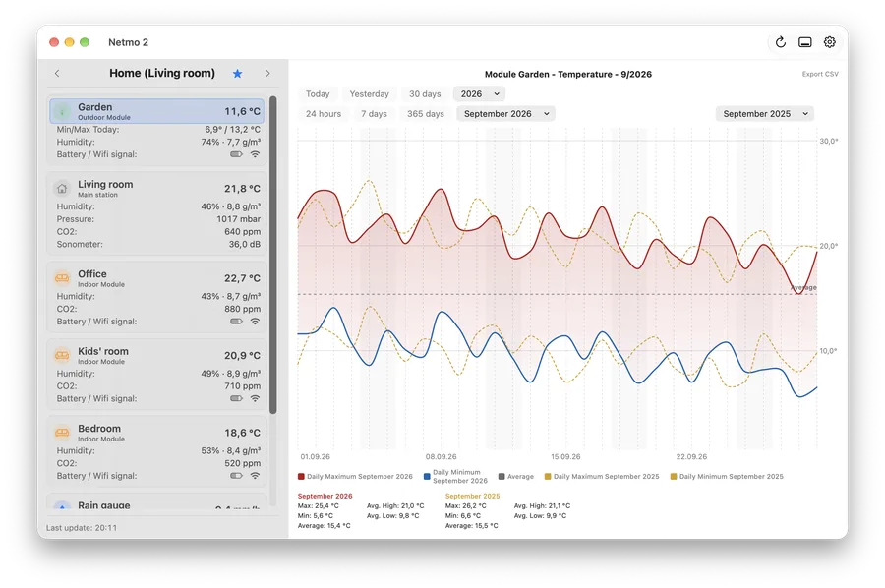Click Bedroom humidity 53% value
The image size is (885, 588).
pos(230,451)
